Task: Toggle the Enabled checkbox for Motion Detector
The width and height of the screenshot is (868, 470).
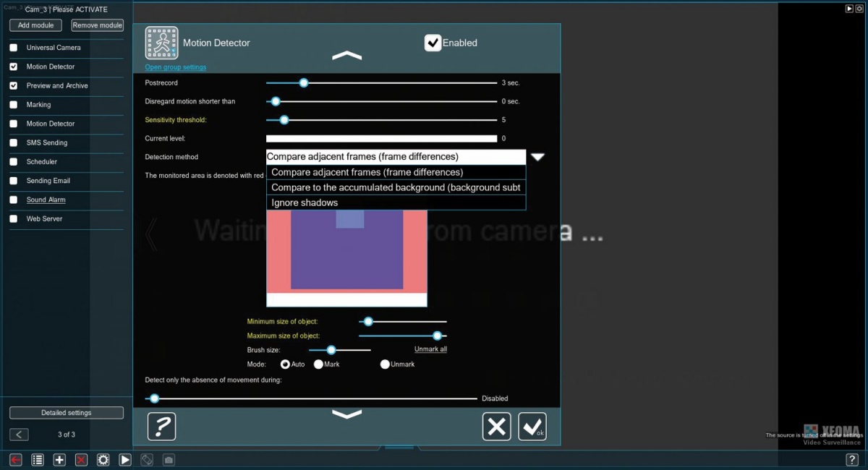Action: [x=433, y=43]
